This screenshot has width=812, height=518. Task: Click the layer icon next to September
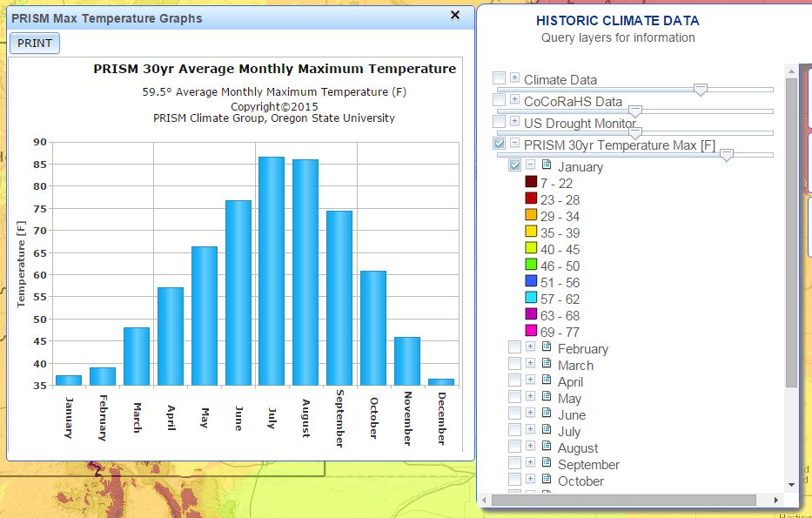coord(547,463)
